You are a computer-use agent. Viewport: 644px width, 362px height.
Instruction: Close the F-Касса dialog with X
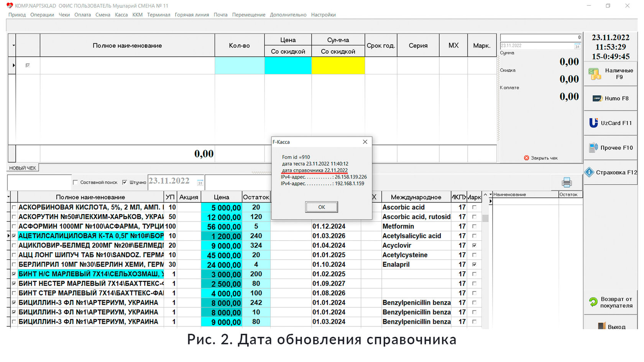point(365,142)
